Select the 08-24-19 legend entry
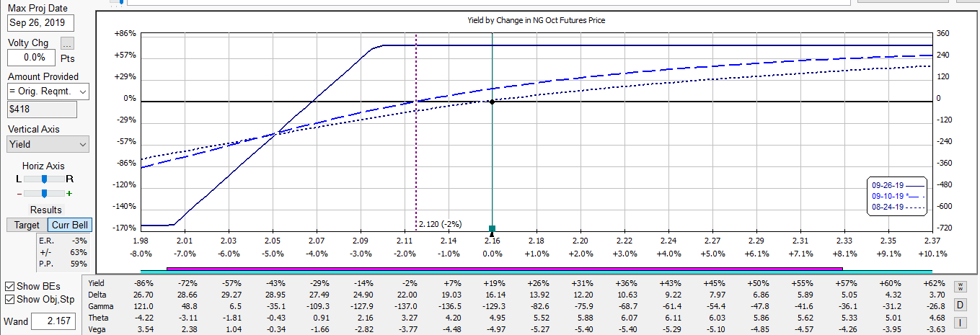Viewport: 980px width, 335px height. 898,207
